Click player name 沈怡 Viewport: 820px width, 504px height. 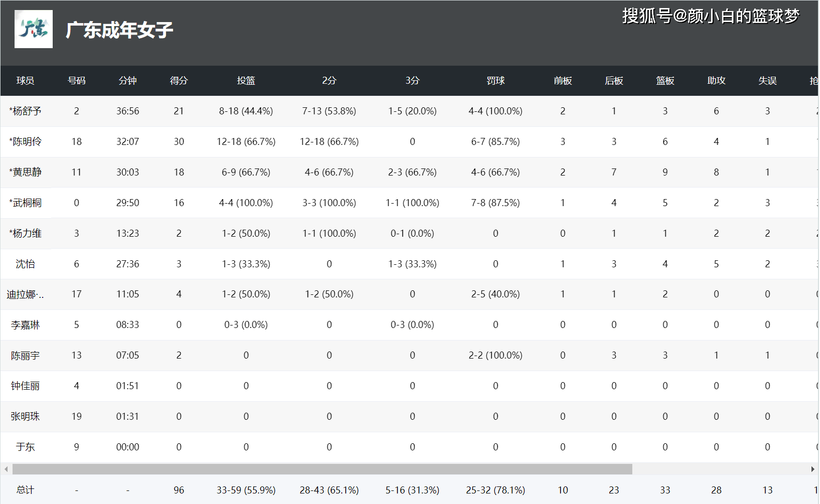[x=25, y=264]
